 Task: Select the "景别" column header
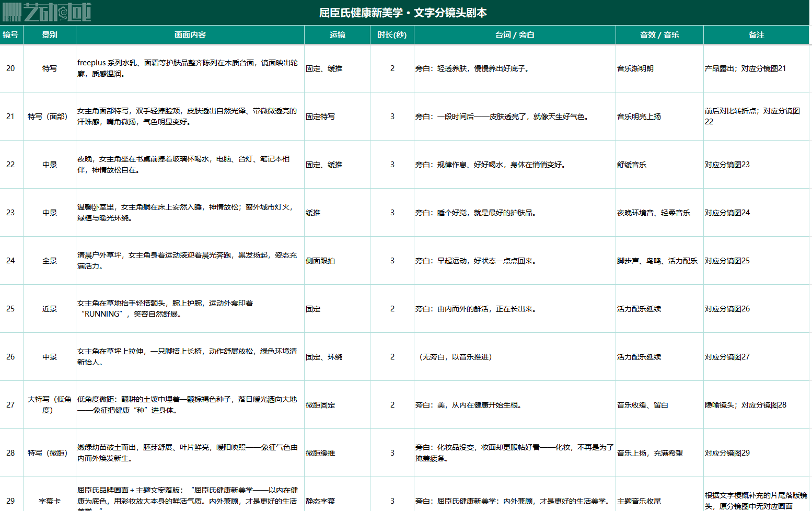tap(50, 35)
